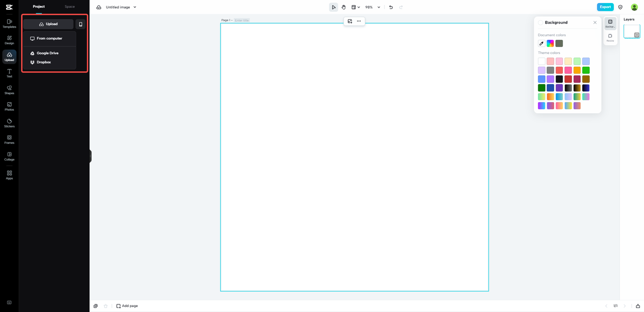Click the CapCut logo icon
Image resolution: width=644 pixels, height=312 pixels.
pos(9,7)
